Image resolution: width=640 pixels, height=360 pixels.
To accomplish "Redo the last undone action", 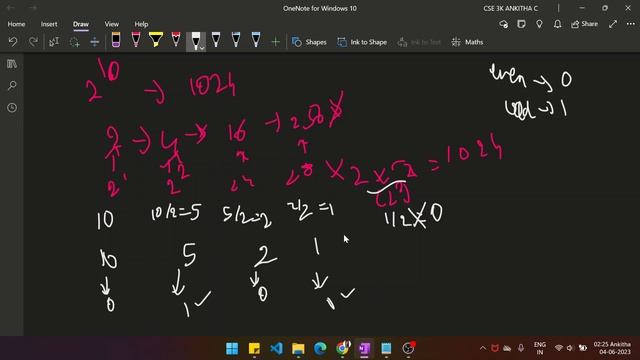I will pyautogui.click(x=33, y=42).
